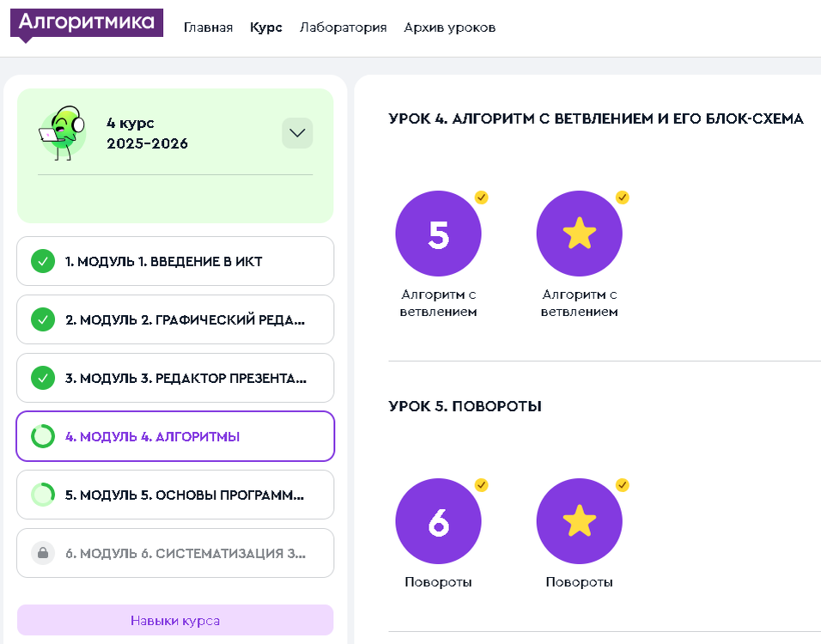
Task: Expand the course selector chevron
Action: pos(296,133)
